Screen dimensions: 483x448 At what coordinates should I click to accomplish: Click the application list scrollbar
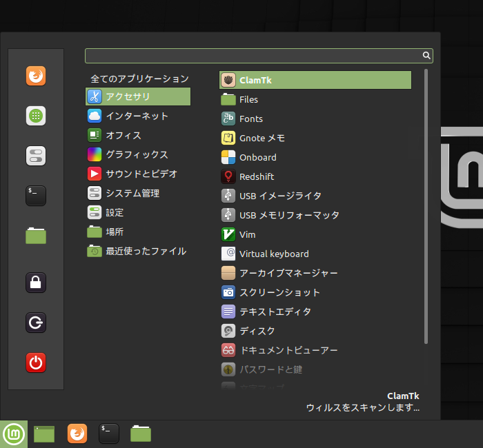[x=426, y=206]
